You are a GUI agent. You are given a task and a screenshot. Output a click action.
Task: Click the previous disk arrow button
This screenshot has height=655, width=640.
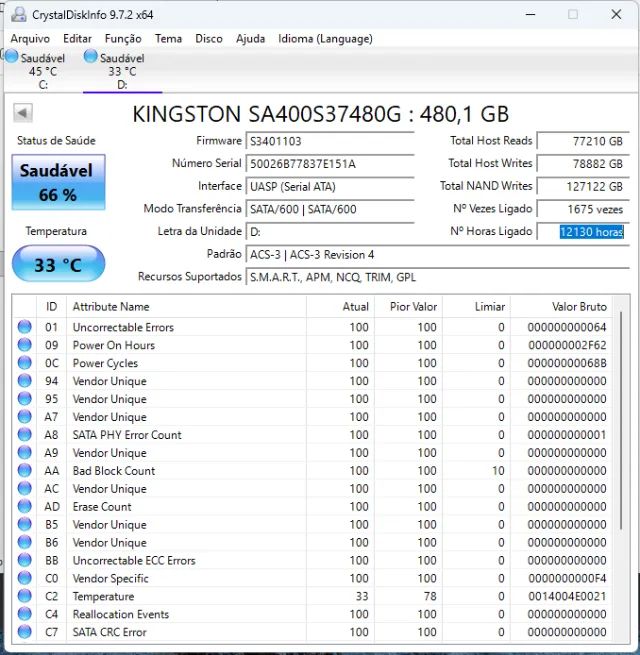click(23, 113)
